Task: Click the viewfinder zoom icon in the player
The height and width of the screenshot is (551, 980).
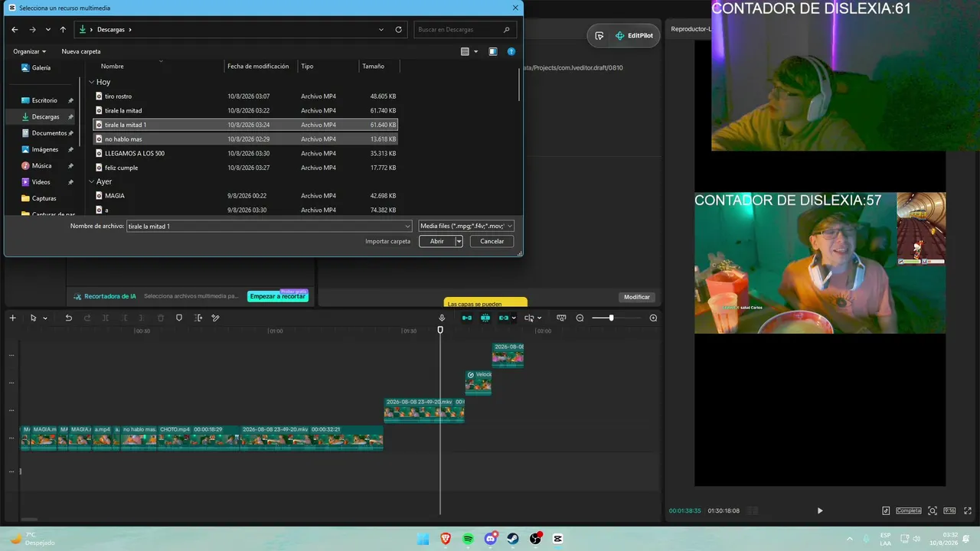Action: [933, 510]
